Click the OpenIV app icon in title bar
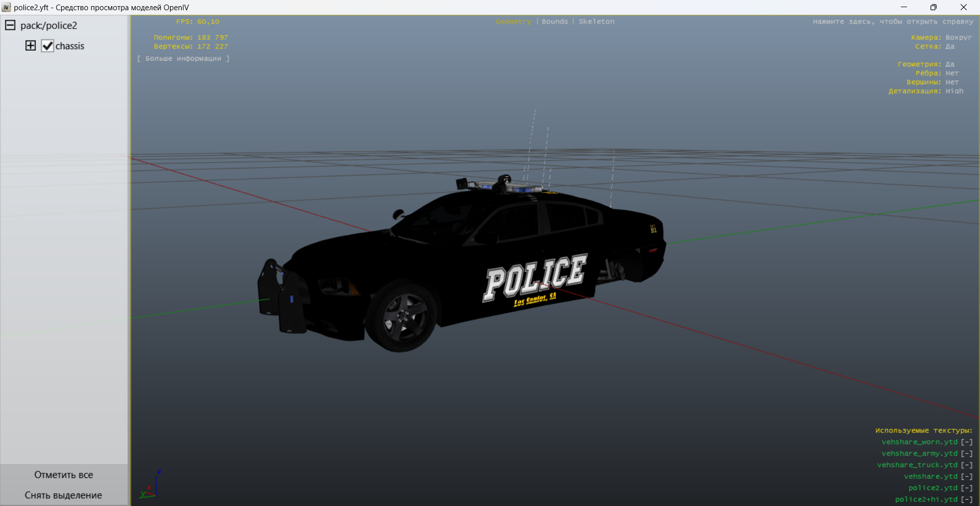This screenshot has height=506, width=980. pyautogui.click(x=6, y=7)
